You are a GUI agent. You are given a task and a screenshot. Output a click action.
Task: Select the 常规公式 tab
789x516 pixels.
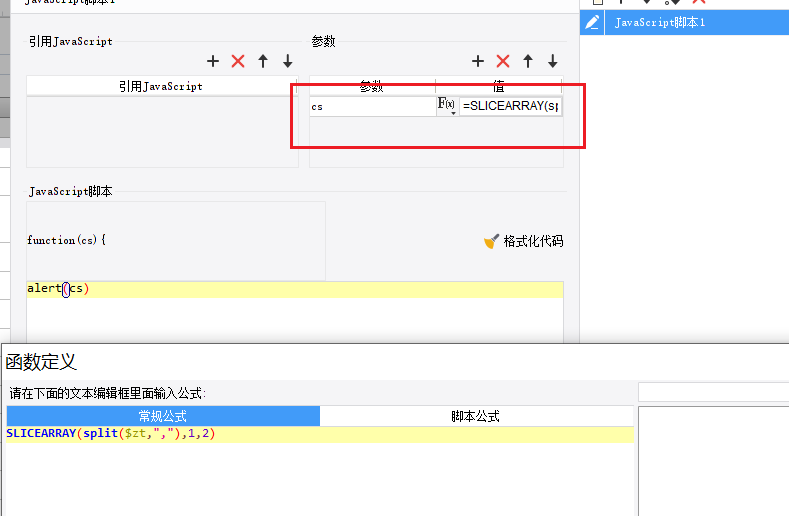click(x=163, y=416)
